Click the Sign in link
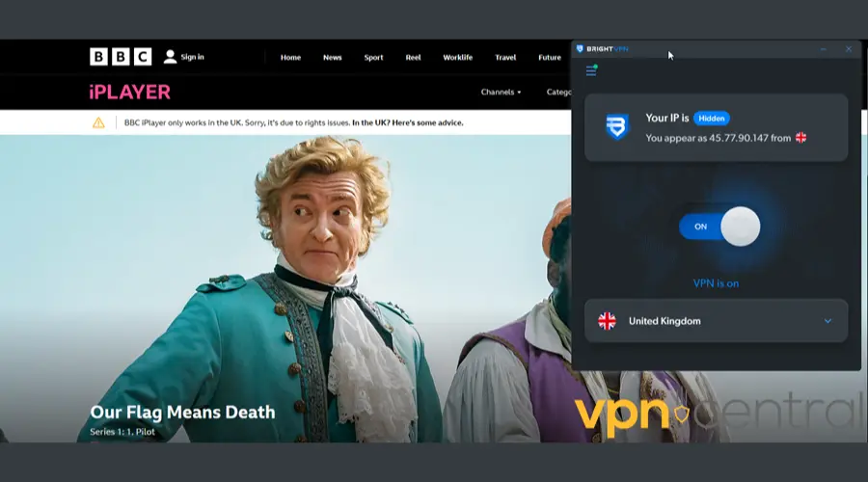 (192, 57)
